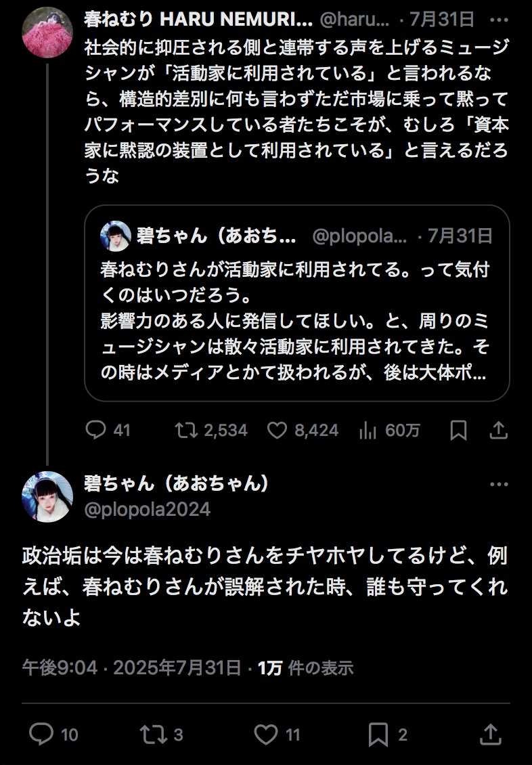Click the 午後9:04 2025年7月31日 timestamp
Image resolution: width=532 pixels, height=765 pixels.
click(x=131, y=668)
